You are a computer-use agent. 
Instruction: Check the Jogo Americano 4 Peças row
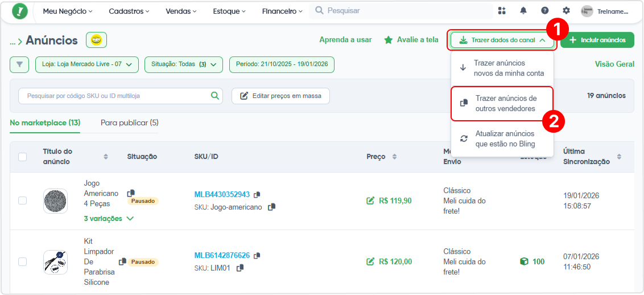(x=23, y=200)
